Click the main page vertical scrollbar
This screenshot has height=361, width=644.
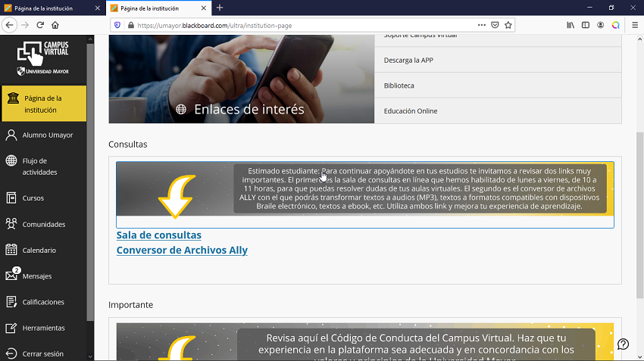(x=639, y=216)
